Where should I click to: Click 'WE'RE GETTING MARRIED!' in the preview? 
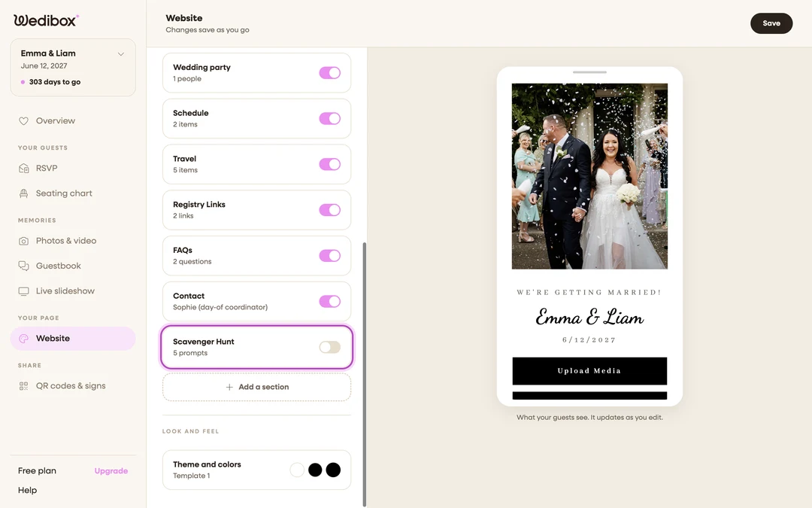589,292
